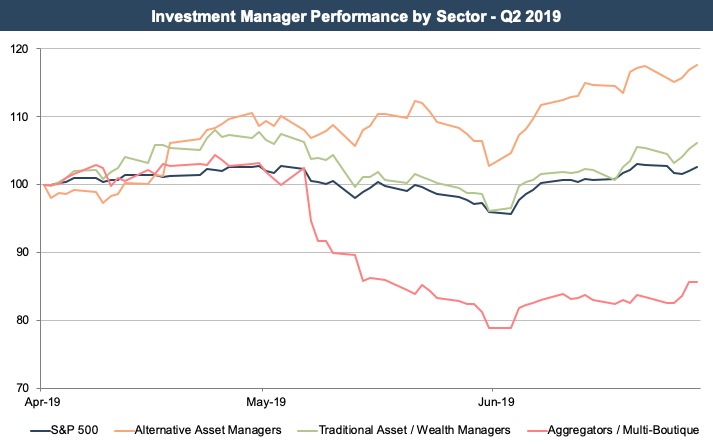Screen dimensions: 713x445
Task: Click the 90 y-axis label
Action: [x=20, y=253]
